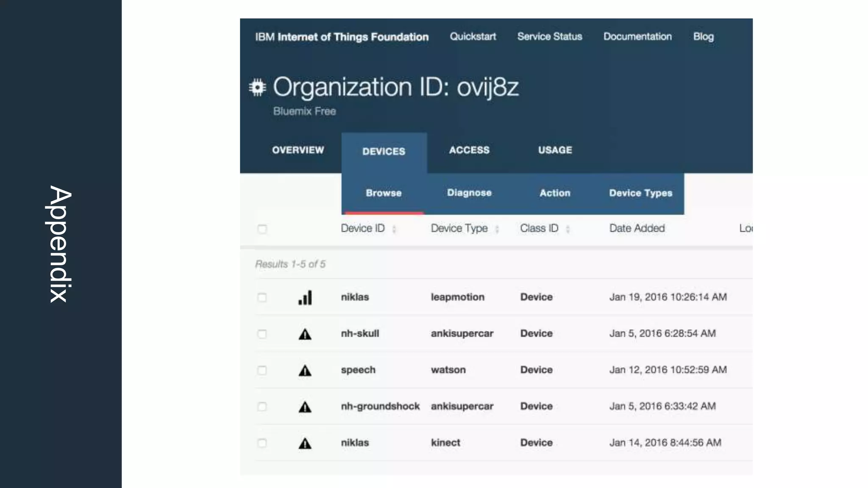Sort by the Class ID column arrows
868x488 pixels.
click(x=568, y=229)
